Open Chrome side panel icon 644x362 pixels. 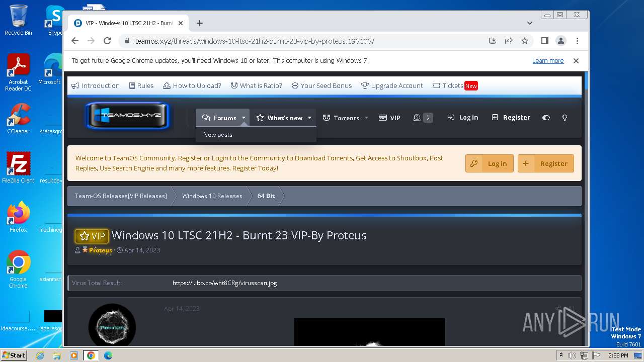coord(544,41)
